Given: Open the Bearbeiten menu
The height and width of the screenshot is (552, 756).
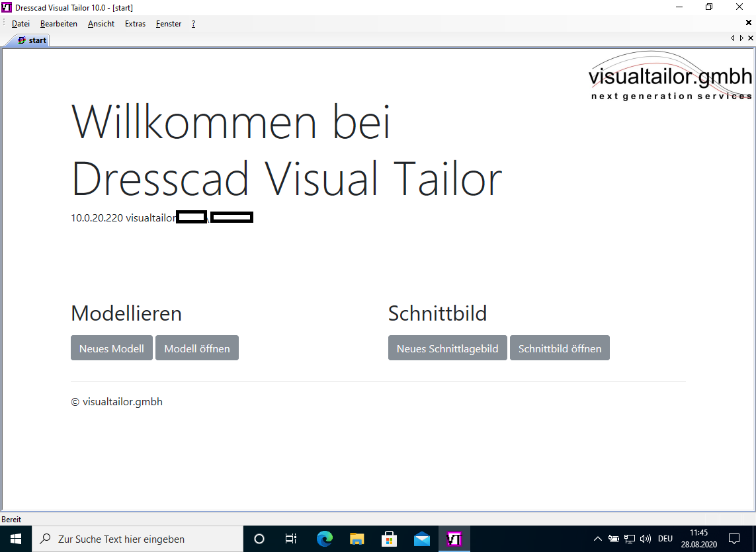Looking at the screenshot, I should [x=58, y=24].
